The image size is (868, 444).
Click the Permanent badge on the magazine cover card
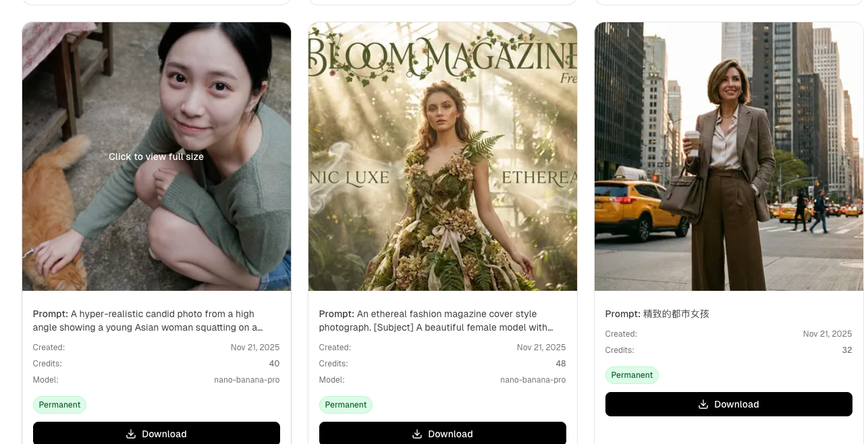346,405
